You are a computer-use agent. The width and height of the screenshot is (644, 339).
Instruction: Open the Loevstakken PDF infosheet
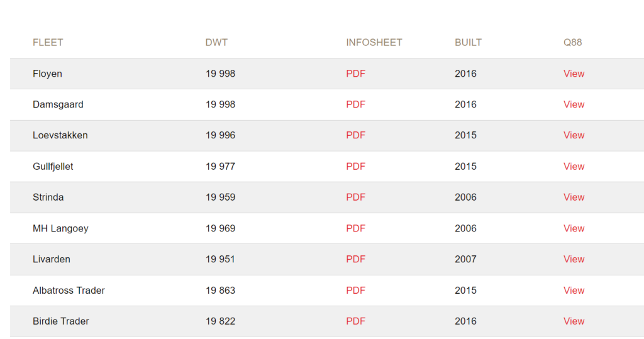(x=355, y=135)
